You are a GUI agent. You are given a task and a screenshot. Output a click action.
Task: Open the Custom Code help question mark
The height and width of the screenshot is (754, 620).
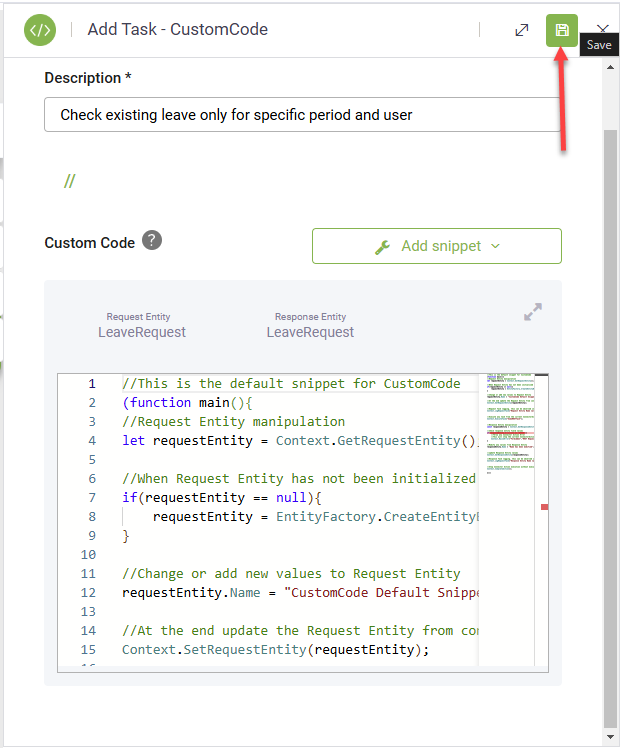pos(151,240)
